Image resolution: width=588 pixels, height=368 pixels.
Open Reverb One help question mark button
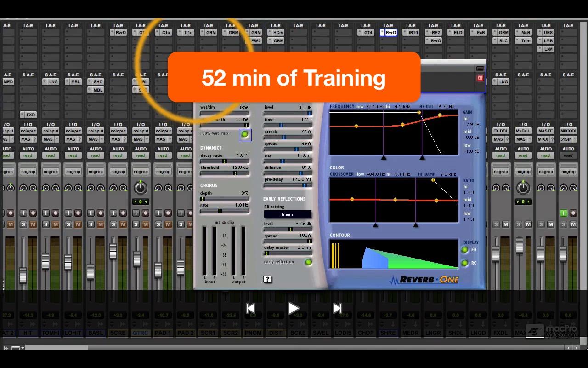point(267,279)
